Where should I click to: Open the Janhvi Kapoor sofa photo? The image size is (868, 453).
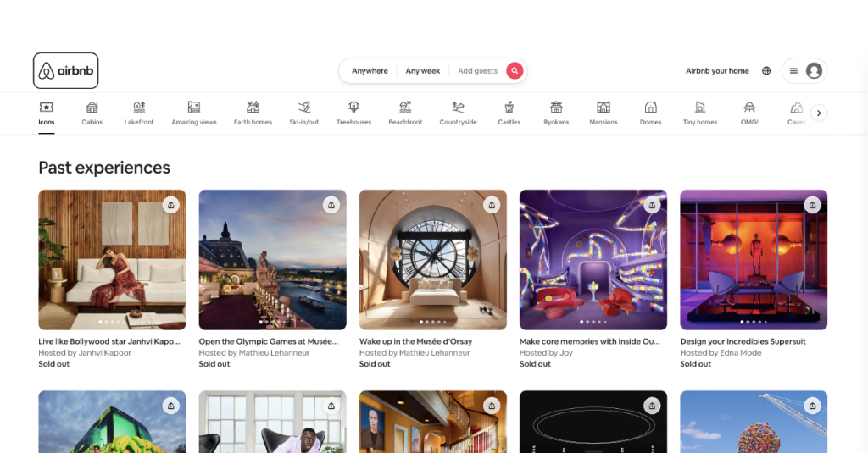point(112,260)
